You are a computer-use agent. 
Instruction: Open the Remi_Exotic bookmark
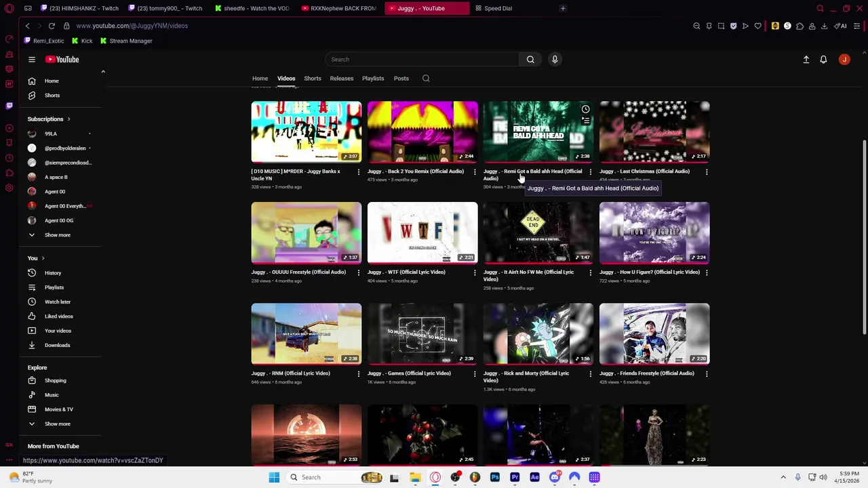tap(43, 41)
